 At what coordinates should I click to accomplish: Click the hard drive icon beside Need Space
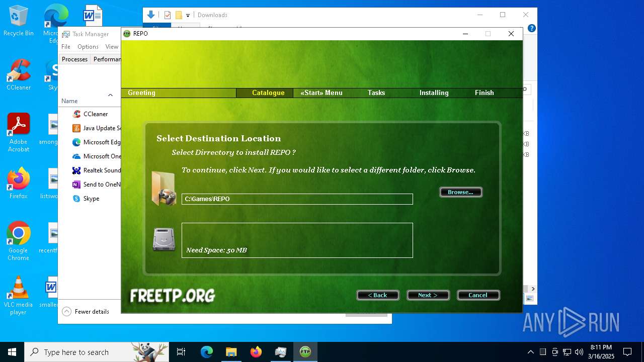(164, 239)
